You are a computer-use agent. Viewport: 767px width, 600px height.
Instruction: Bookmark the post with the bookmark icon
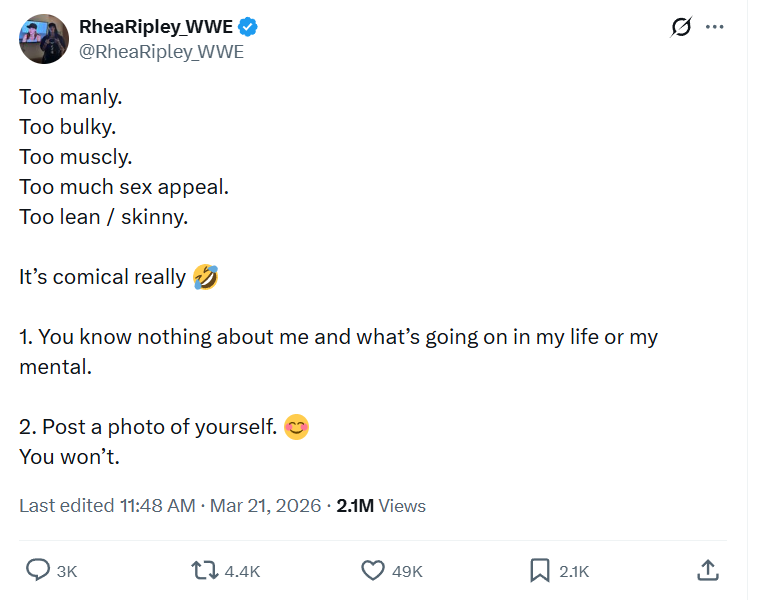pos(539,570)
